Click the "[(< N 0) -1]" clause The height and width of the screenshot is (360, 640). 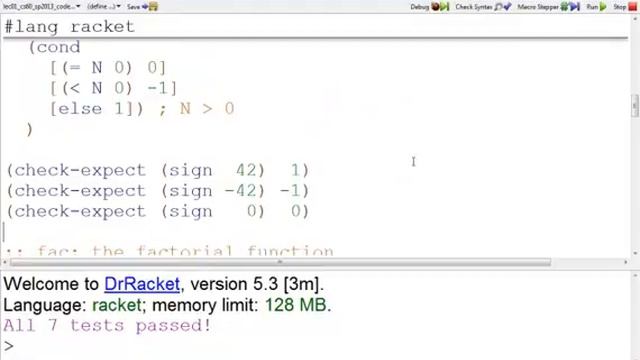click(113, 88)
